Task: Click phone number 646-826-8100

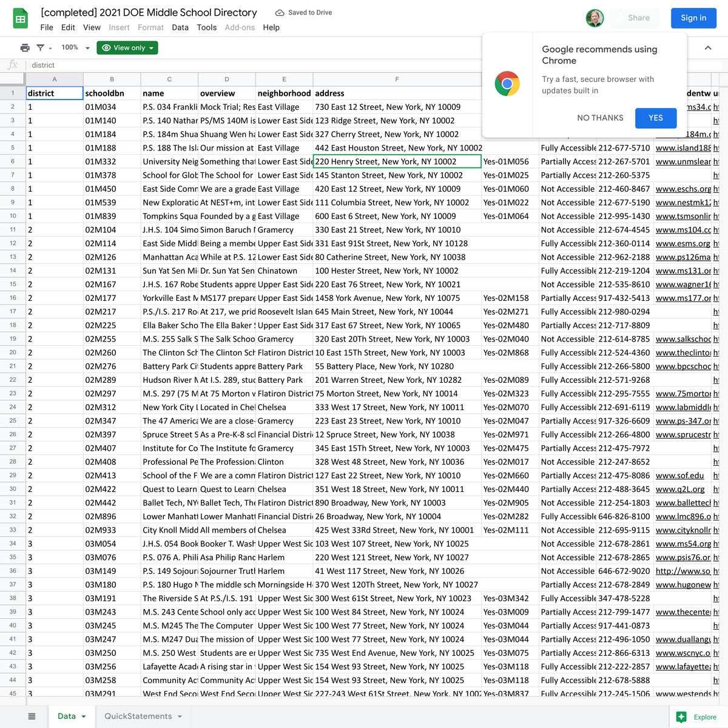Action: [x=625, y=516]
